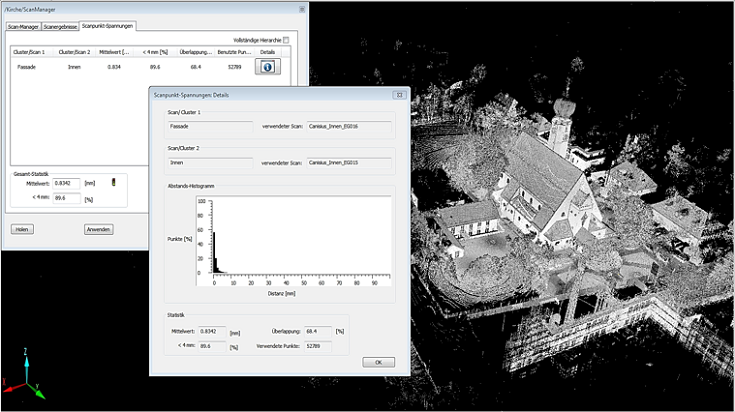
Task: Click the table value 52789
Action: pos(234,67)
